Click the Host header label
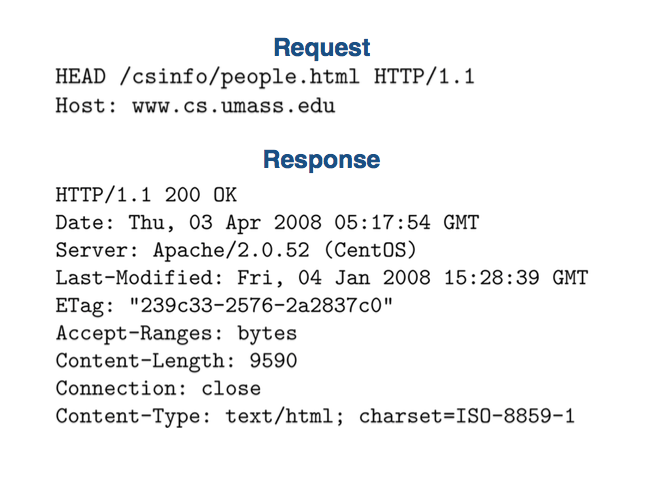This screenshot has height=480, width=652. coord(84,105)
